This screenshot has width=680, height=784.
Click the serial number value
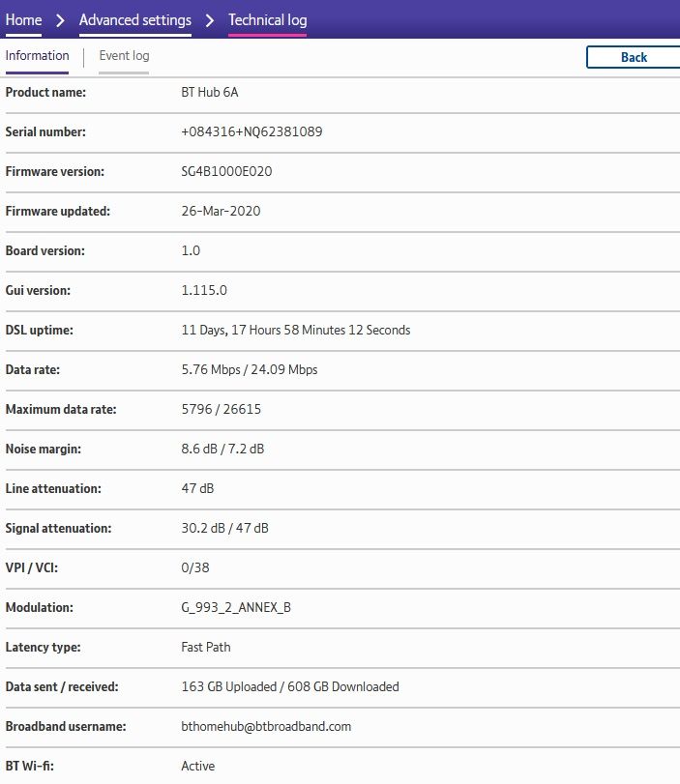pyautogui.click(x=251, y=131)
